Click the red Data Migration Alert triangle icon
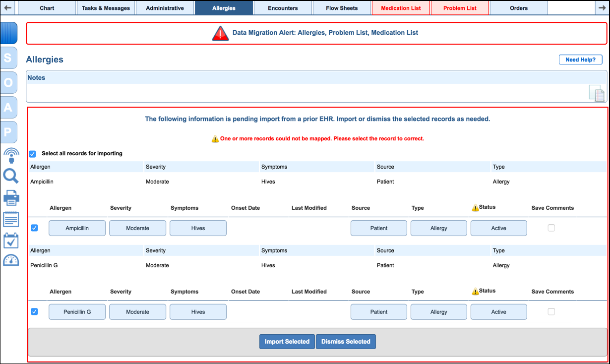This screenshot has height=364, width=610. 220,33
